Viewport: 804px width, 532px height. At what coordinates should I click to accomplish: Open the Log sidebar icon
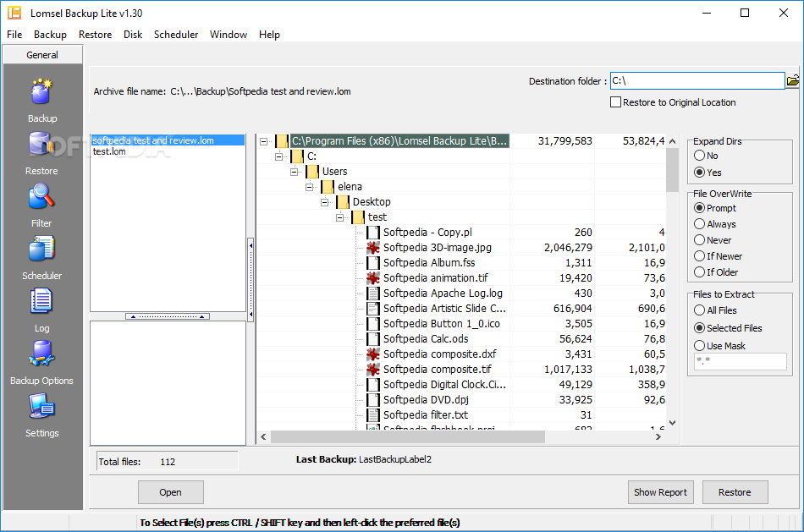pos(41,301)
